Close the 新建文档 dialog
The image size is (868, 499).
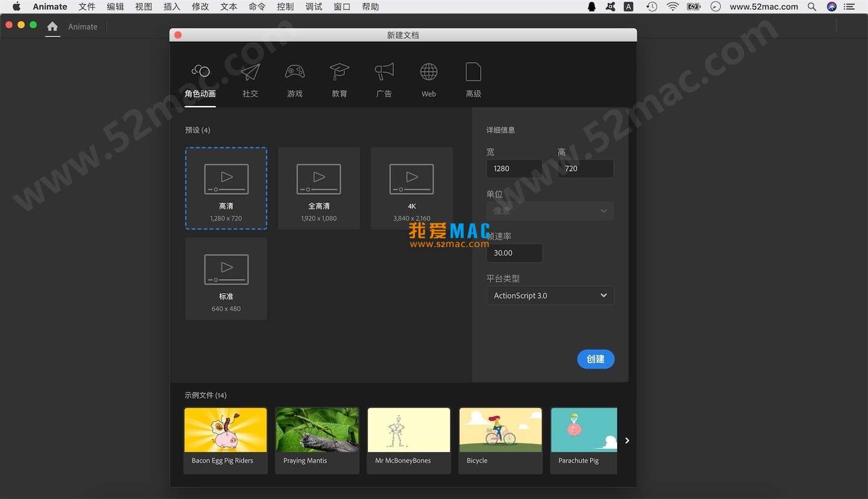click(178, 35)
